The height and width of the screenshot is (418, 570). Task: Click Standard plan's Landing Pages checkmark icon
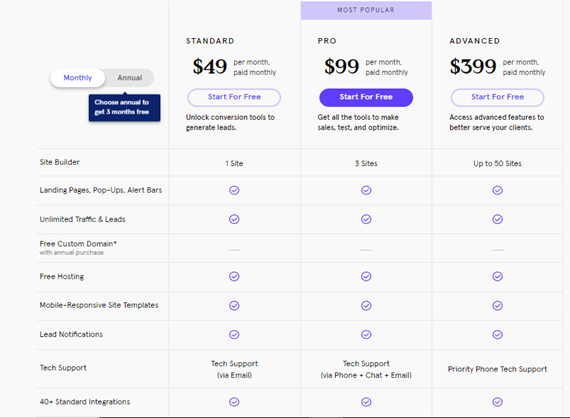click(234, 190)
